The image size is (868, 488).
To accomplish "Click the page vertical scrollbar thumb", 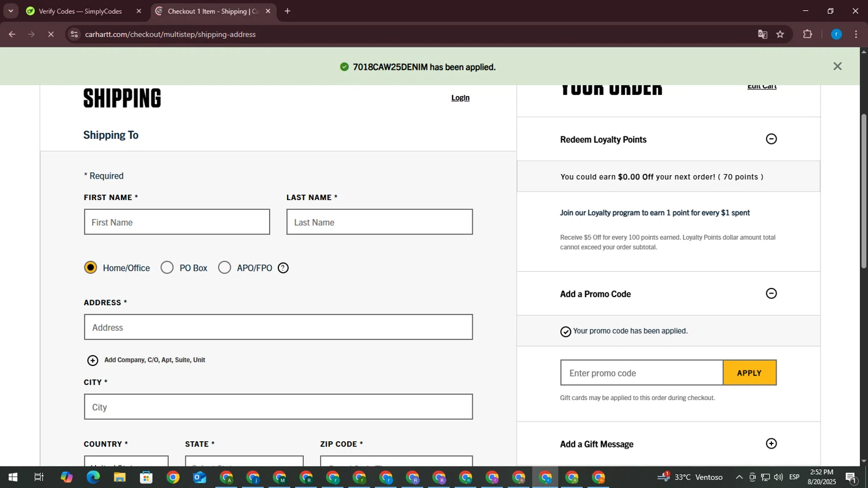I will [x=864, y=191].
